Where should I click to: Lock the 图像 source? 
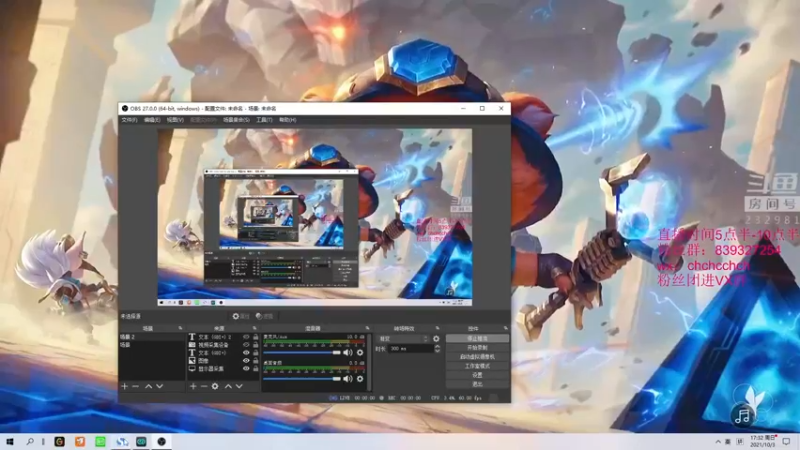[256, 361]
